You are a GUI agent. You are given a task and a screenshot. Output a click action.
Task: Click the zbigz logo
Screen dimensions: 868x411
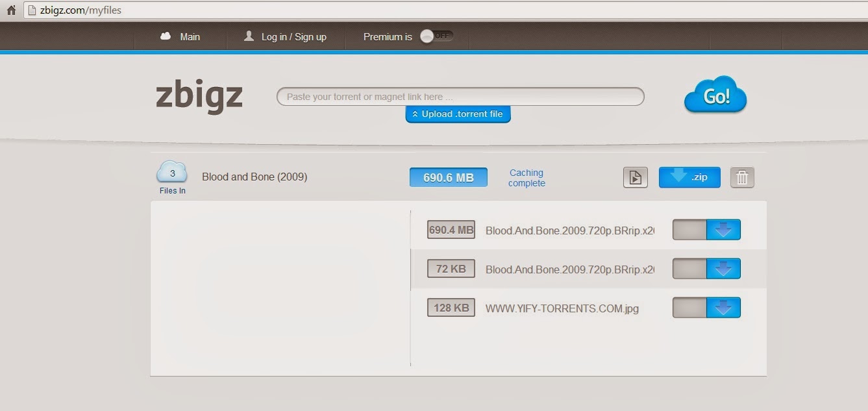tap(199, 96)
